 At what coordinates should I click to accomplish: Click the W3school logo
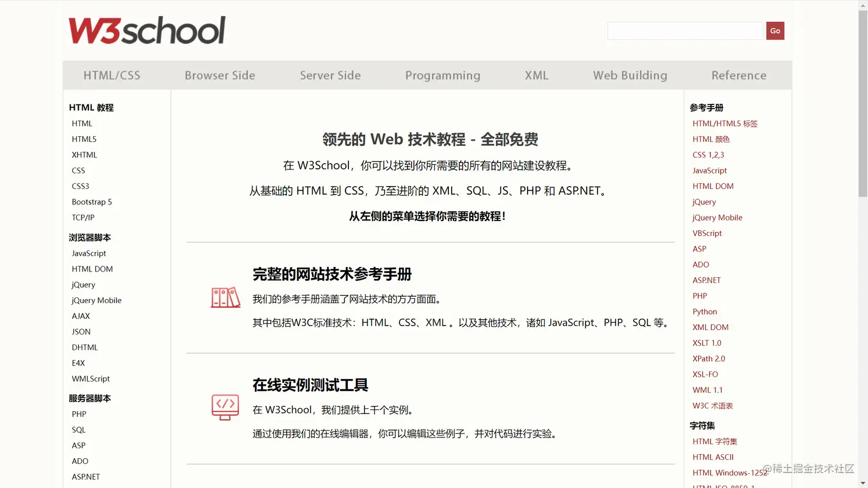click(x=147, y=30)
